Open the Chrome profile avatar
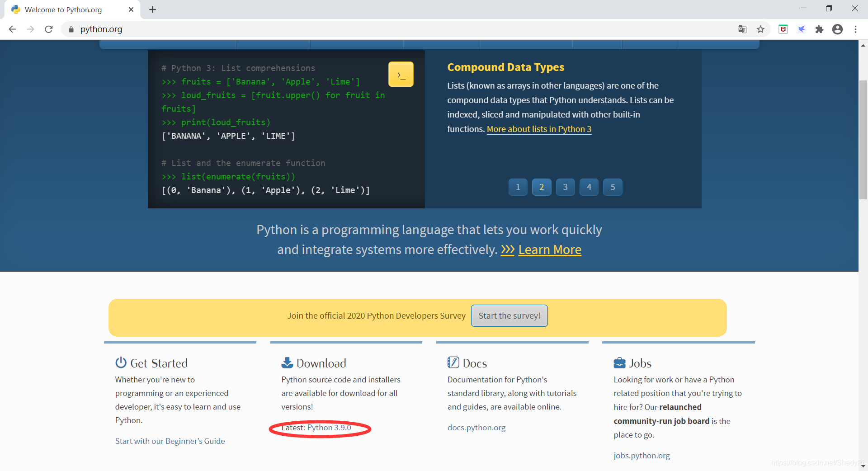Viewport: 868px width, 471px height. (837, 29)
